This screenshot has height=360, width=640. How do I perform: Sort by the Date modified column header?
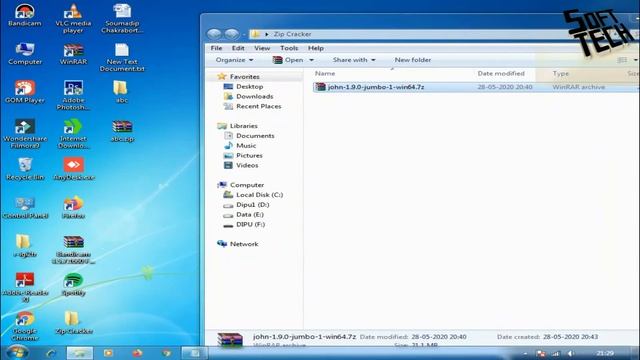tap(501, 73)
